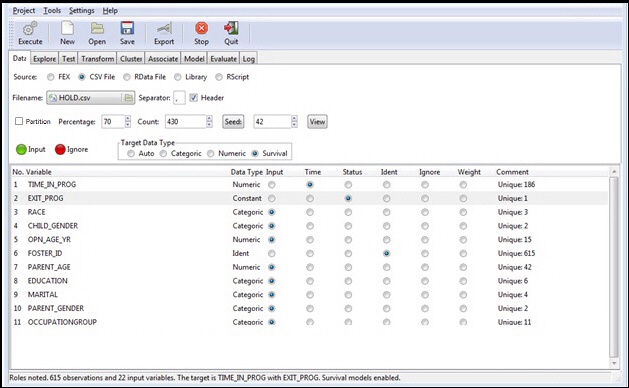Switch to the Explore tab
Screen dimensions: 629x388
[x=45, y=59]
